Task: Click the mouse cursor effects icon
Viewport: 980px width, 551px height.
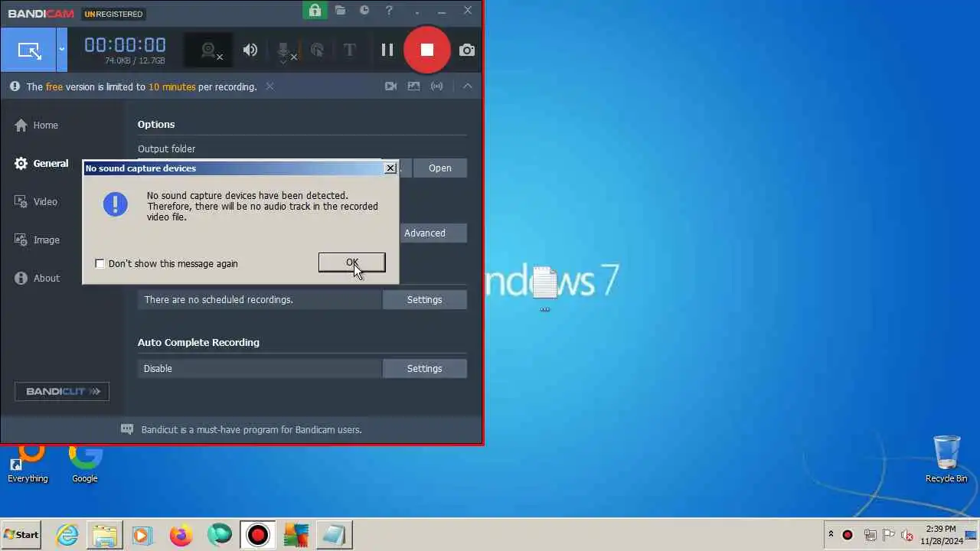Action: pos(317,51)
